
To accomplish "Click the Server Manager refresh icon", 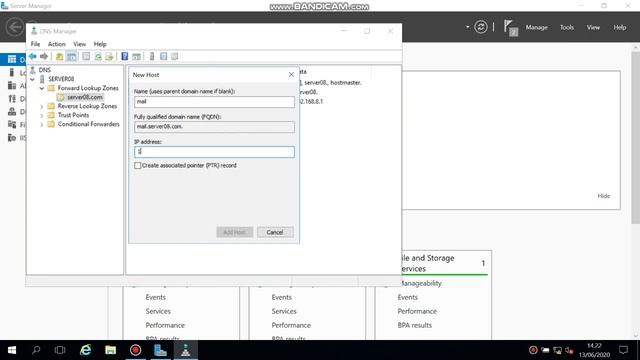I will pyautogui.click(x=481, y=27).
